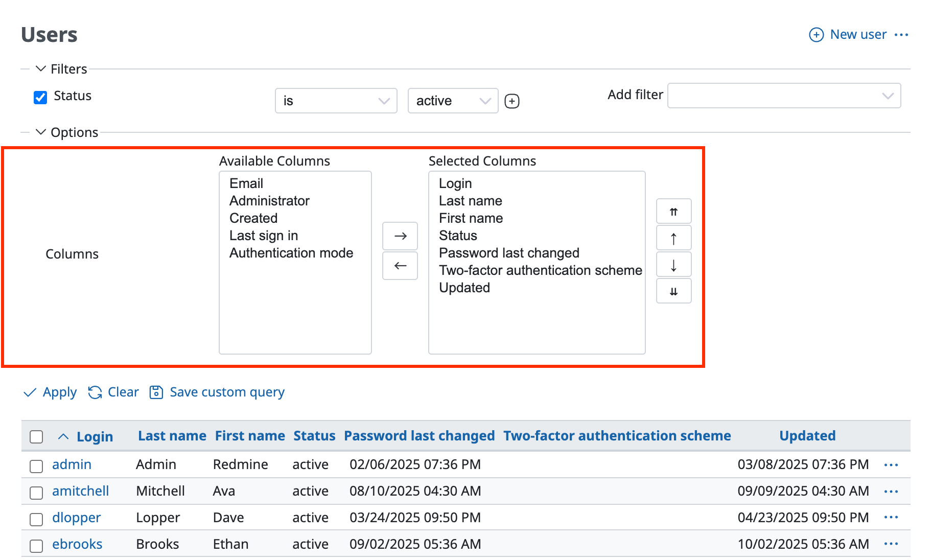931x560 pixels.
Task: Open the ebrooks user link
Action: pyautogui.click(x=77, y=544)
